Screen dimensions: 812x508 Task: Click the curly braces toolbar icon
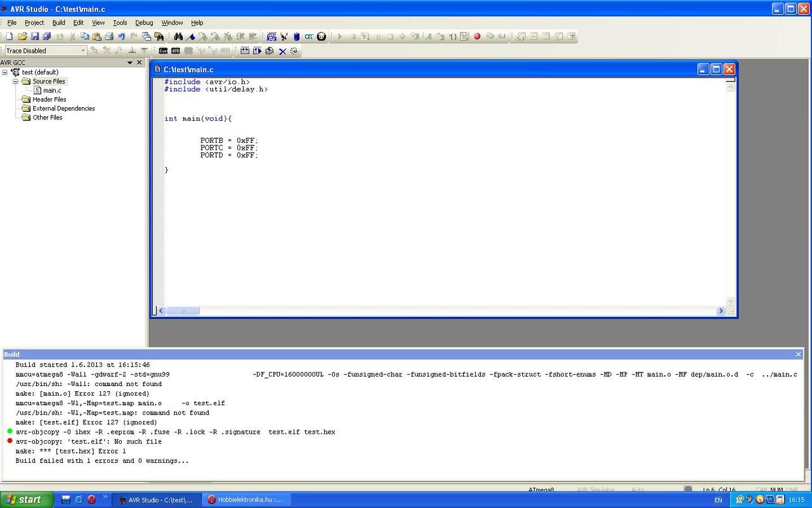pos(452,36)
